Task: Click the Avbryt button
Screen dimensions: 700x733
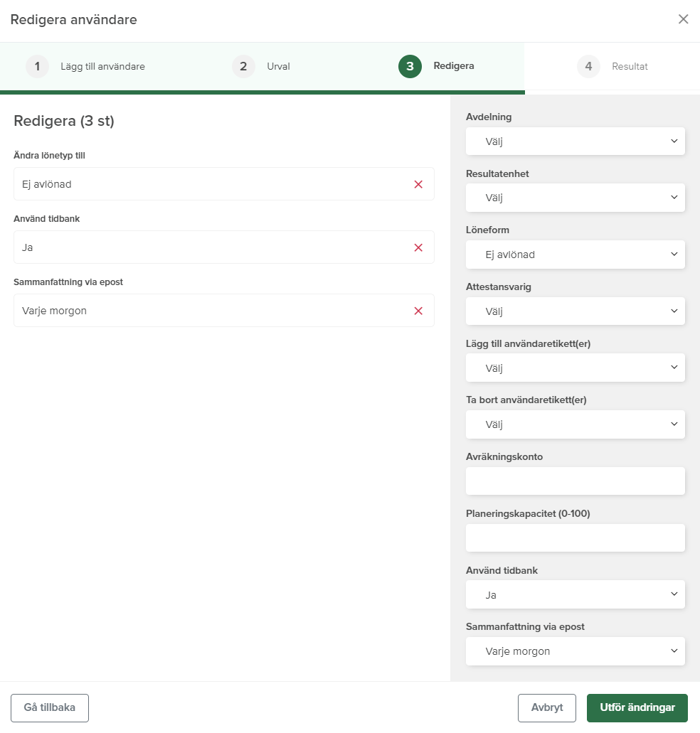Action: (x=546, y=707)
